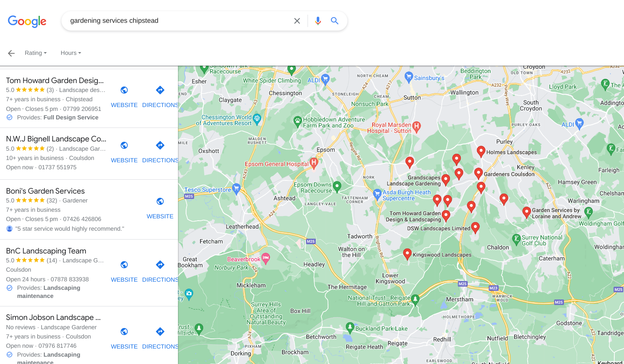Select the White Spider Climbing map label
Screen dimensions: 624x364
pos(272,81)
